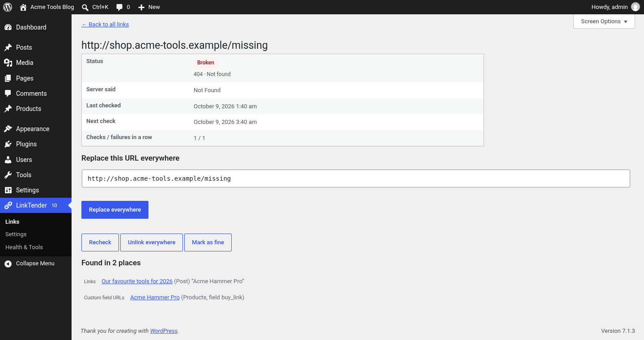The image size is (644, 340).
Task: Open the Plugins menu label
Action: (x=26, y=144)
